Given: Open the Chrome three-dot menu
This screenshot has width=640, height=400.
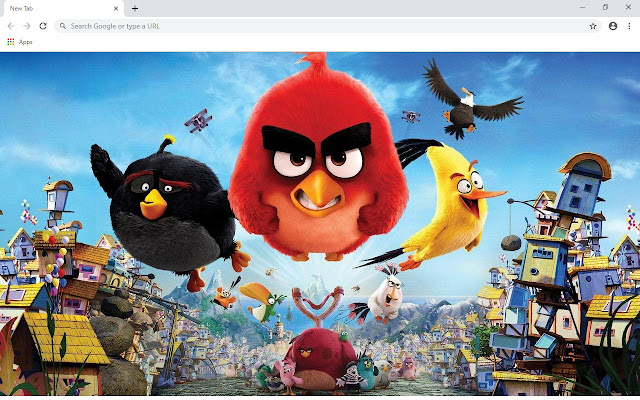Looking at the screenshot, I should [x=629, y=26].
